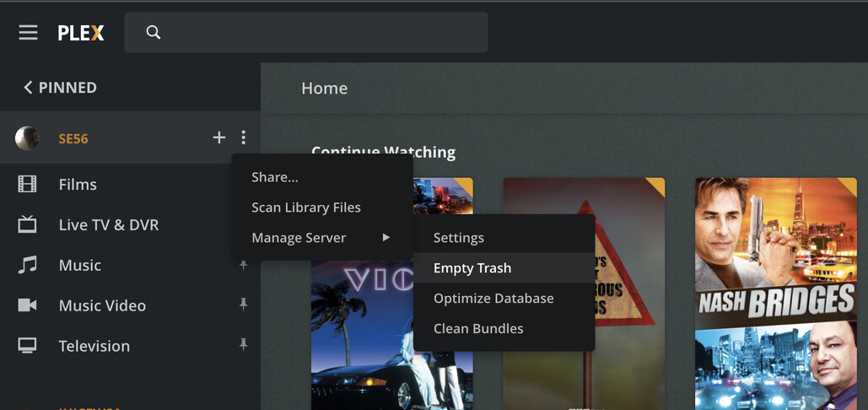Click the Music Video camera icon

[x=27, y=305]
